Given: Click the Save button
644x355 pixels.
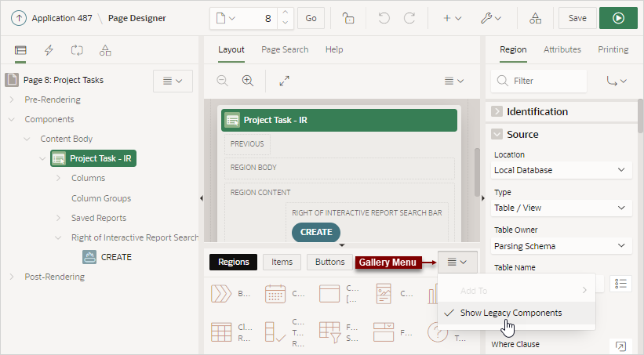Looking at the screenshot, I should [577, 18].
